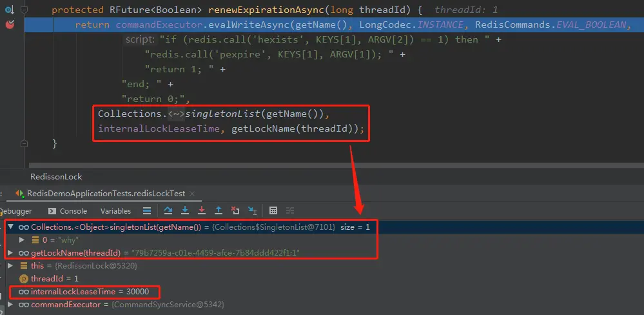Click the watch glasses icon beside internalLockLeaseTime
Viewport: 644px width, 315px height.
tap(24, 292)
